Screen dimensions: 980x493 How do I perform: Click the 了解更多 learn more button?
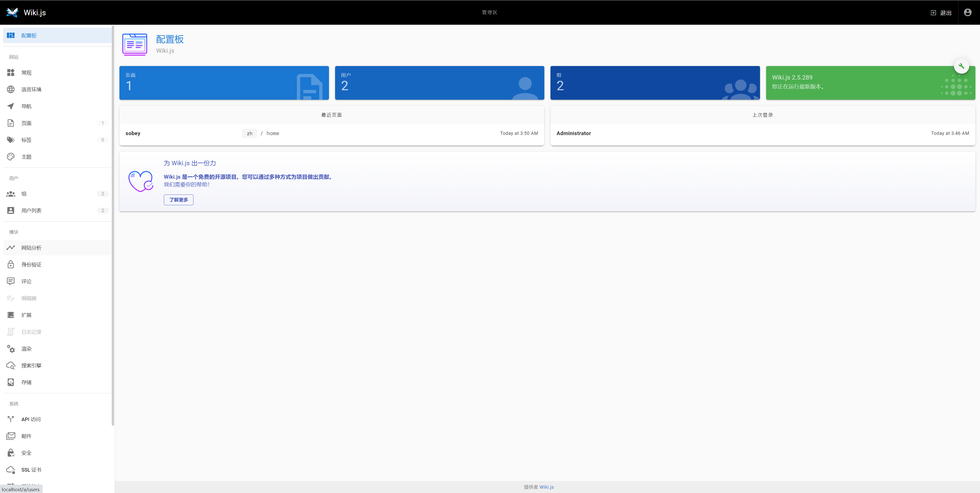[178, 200]
